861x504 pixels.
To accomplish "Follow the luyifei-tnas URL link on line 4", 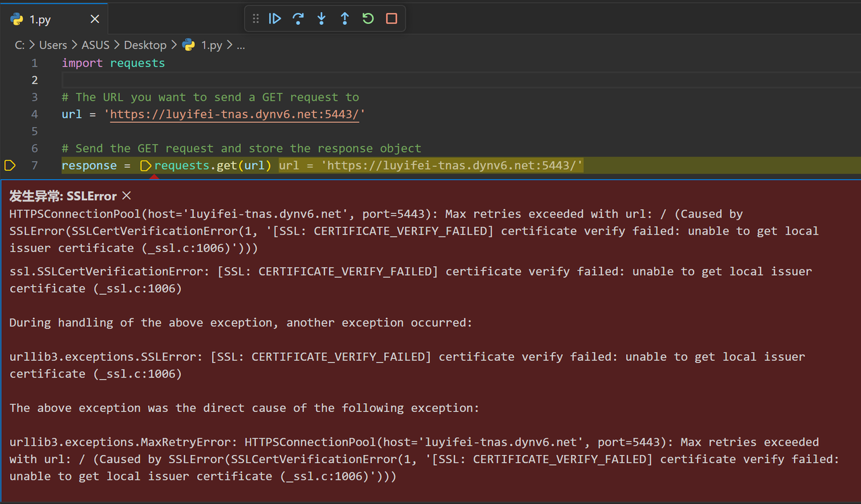I will coord(235,114).
